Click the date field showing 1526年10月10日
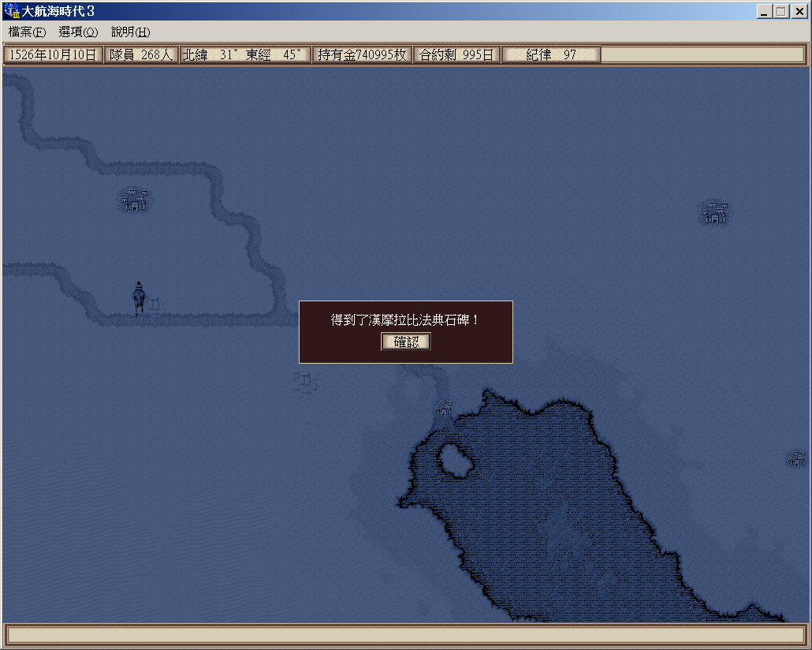The width and height of the screenshot is (812, 650). (x=53, y=55)
